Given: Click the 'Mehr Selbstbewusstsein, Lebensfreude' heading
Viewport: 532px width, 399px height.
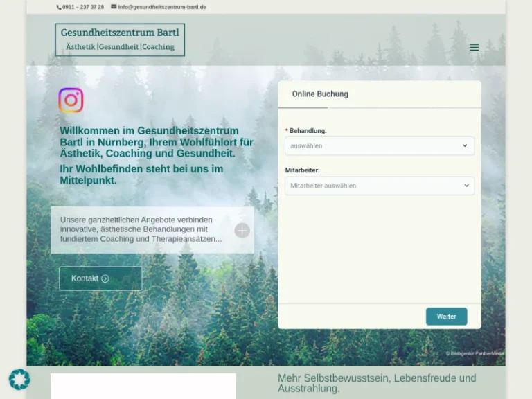Looking at the screenshot, I should coord(377,383).
